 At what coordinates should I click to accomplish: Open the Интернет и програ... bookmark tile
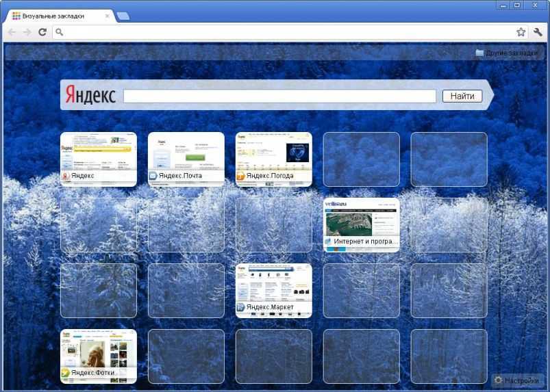point(362,224)
